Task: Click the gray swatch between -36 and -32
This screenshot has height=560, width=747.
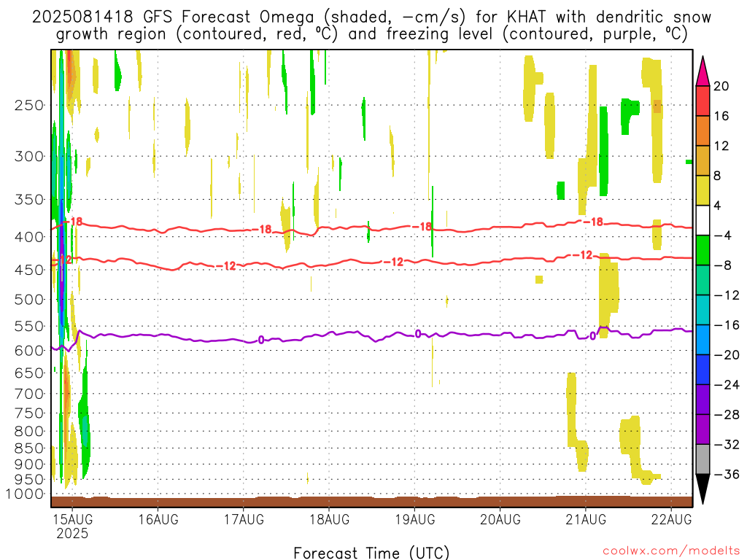Action: pyautogui.click(x=703, y=459)
